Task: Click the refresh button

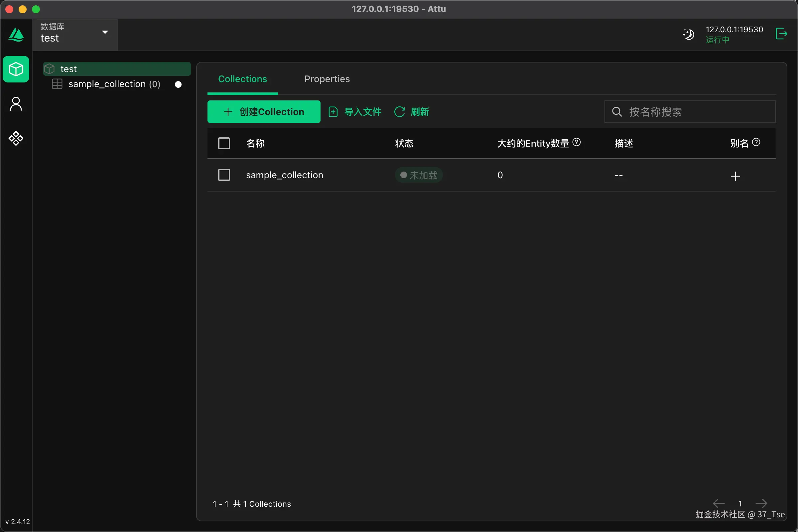Action: [x=412, y=112]
